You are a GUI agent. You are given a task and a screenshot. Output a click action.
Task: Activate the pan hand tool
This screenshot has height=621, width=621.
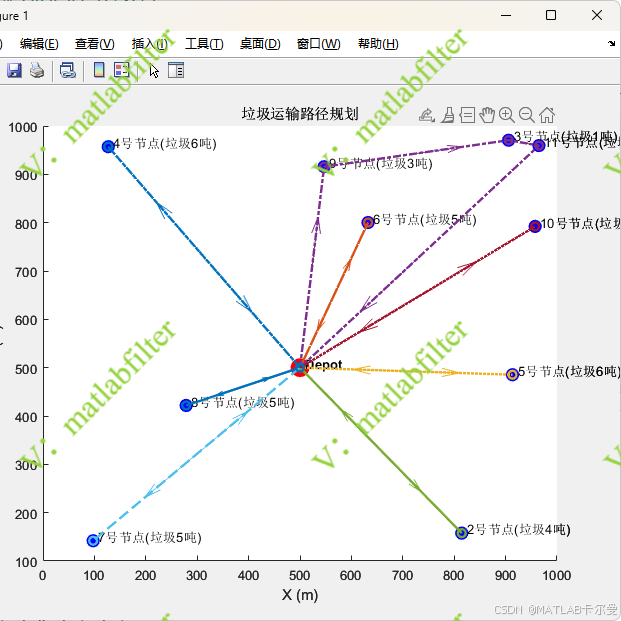click(487, 115)
